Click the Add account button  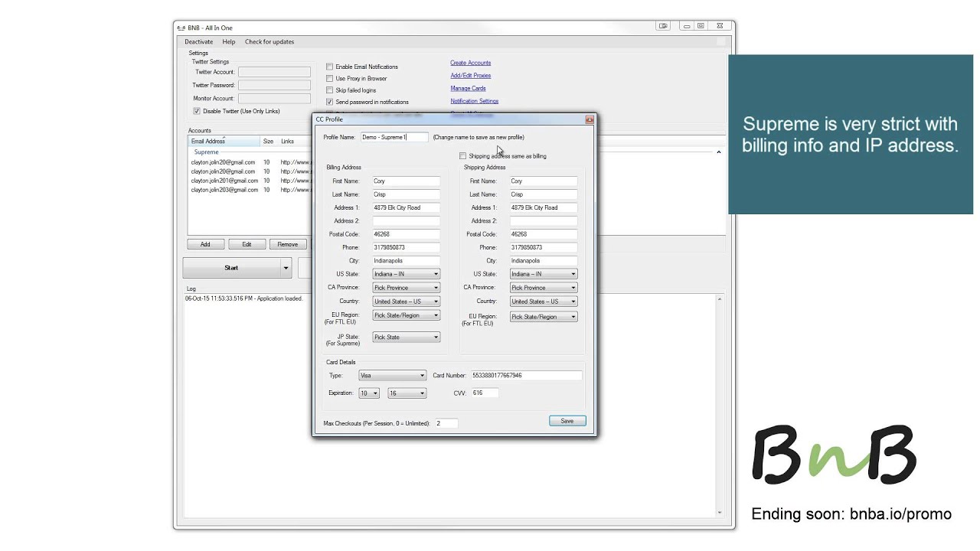click(205, 244)
